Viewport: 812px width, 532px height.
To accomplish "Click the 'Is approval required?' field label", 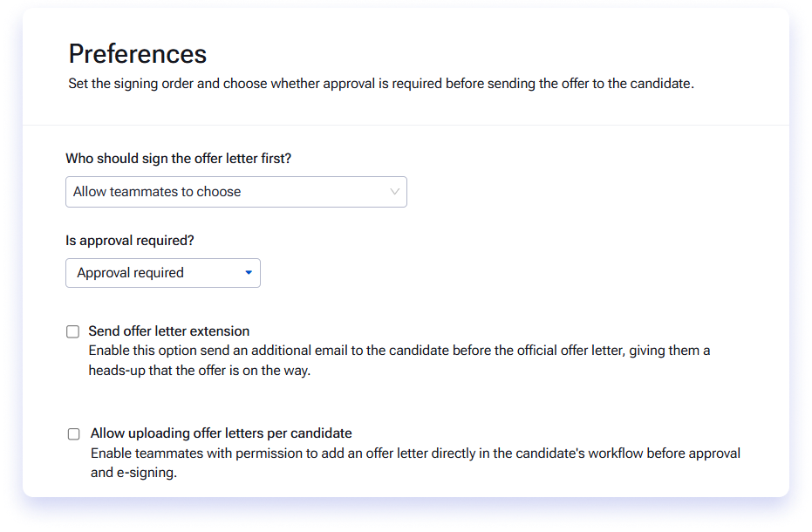I will point(130,241).
